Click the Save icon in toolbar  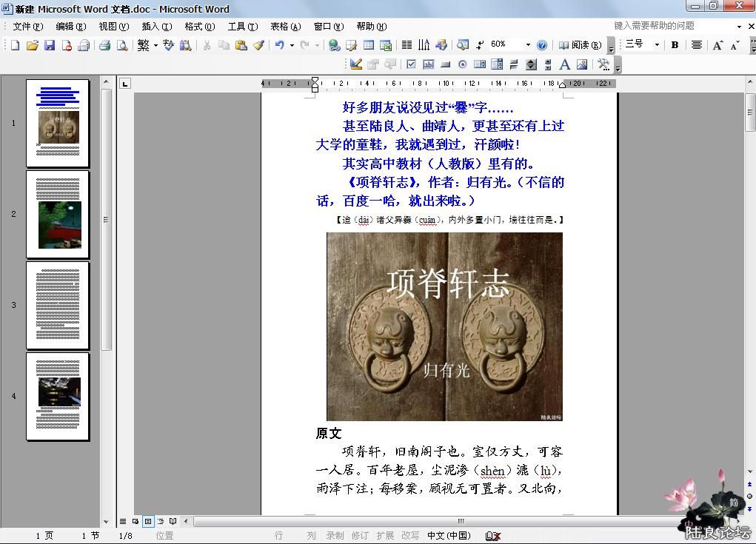coord(50,45)
